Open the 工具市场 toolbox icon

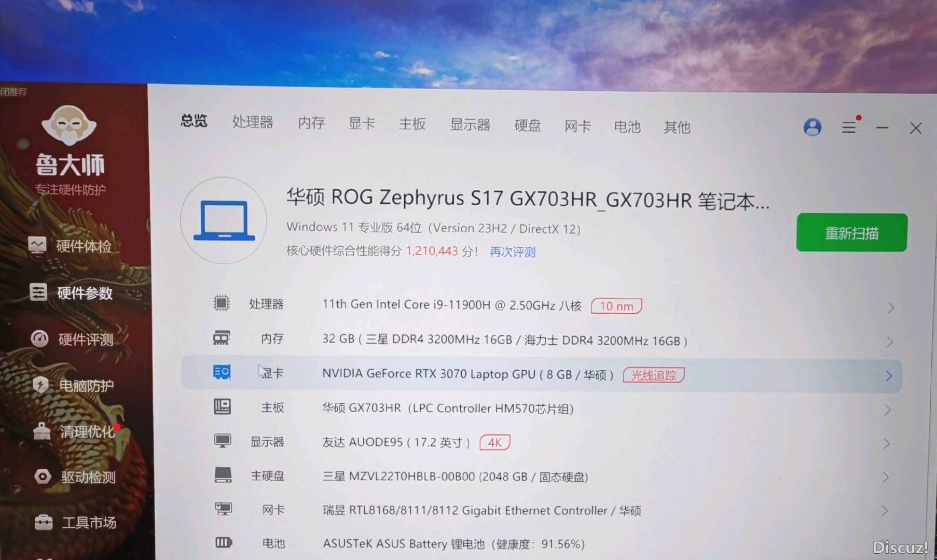tap(44, 522)
